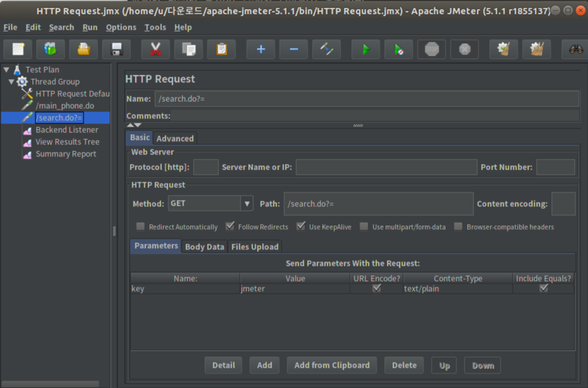This screenshot has width=588, height=388.
Task: Open the Options menu
Action: point(121,27)
